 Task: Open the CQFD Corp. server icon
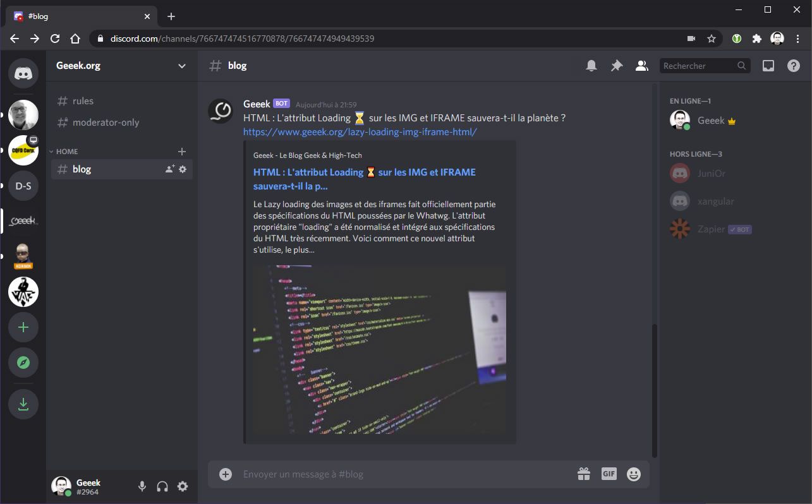(x=23, y=150)
